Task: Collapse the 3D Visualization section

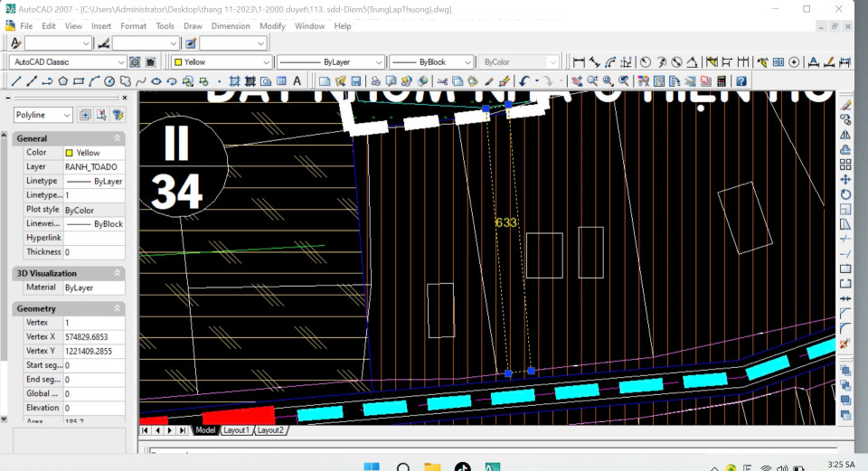Action: point(118,273)
